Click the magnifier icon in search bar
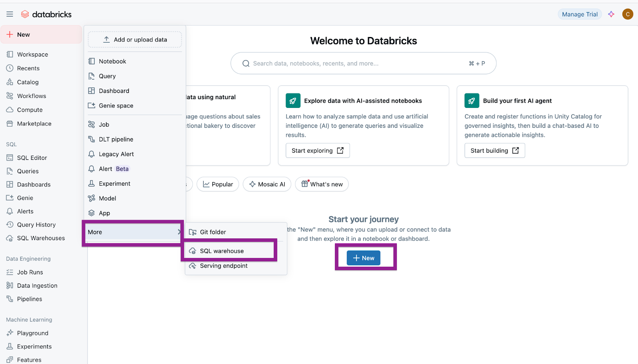 point(246,64)
